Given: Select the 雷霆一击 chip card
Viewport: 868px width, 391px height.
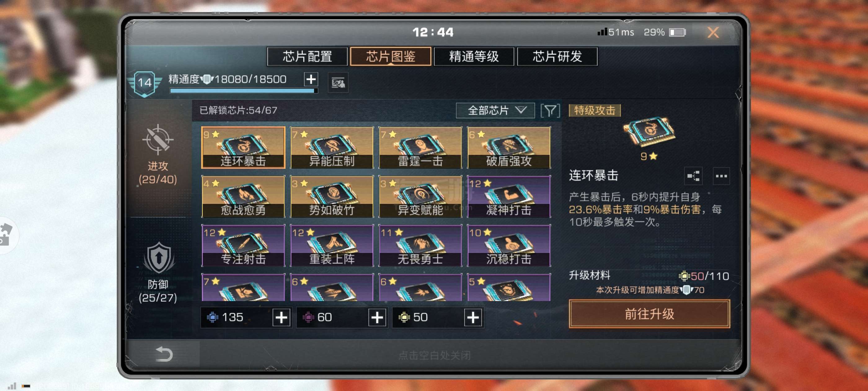Looking at the screenshot, I should point(420,147).
